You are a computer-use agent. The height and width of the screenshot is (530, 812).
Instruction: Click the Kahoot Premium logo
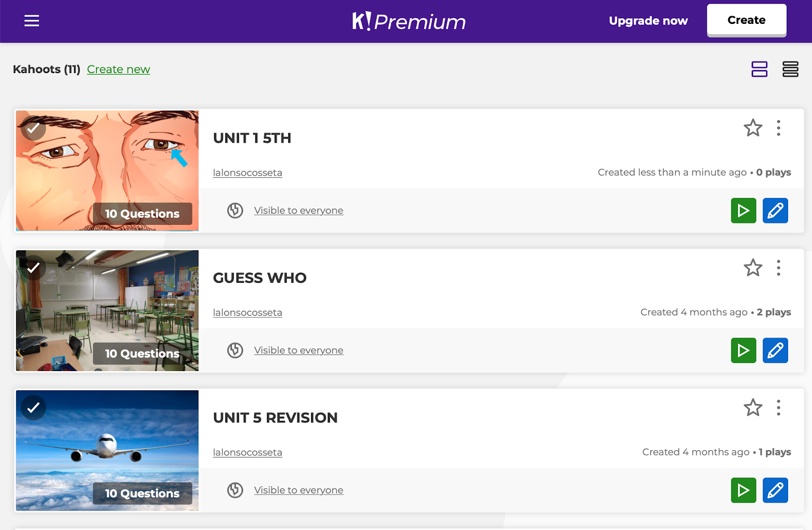coord(409,21)
